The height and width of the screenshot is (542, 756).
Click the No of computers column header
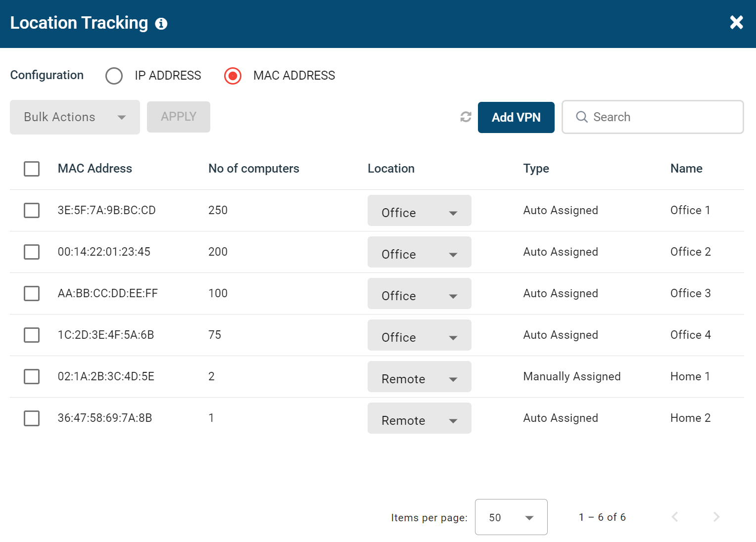pyautogui.click(x=254, y=169)
